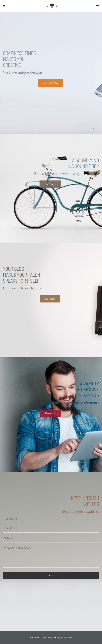The height and width of the screenshot is (644, 102).
Task: Focus the Your name field
Action: pos(51,519)
